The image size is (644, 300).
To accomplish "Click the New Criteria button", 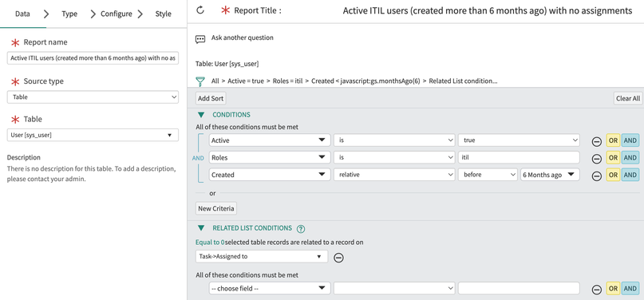I will (x=216, y=208).
